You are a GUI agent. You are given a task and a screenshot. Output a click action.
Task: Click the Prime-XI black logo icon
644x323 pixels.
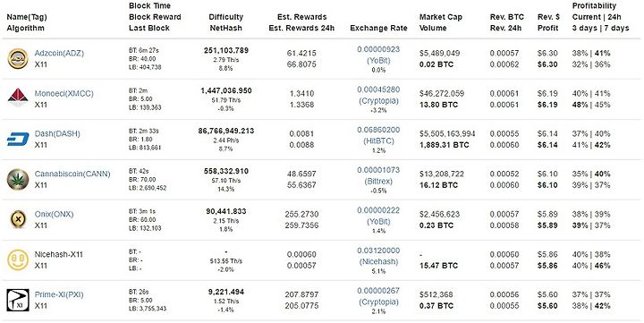[x=18, y=301]
